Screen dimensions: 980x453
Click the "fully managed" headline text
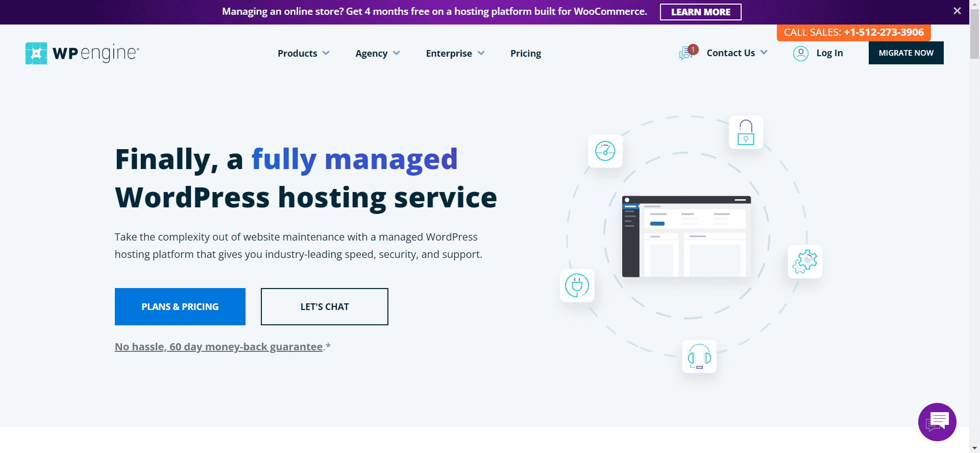pos(354,159)
